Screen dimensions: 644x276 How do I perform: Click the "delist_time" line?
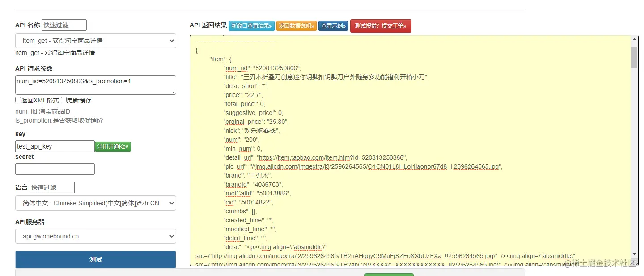pos(246,238)
